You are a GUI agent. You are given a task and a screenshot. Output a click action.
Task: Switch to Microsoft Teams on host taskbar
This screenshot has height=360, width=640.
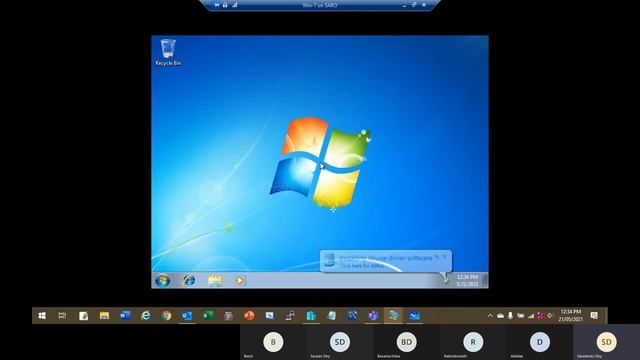[373, 316]
